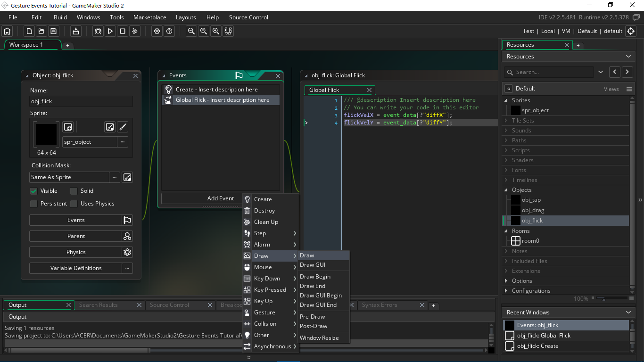This screenshot has width=644, height=362.
Task: Collapse the Objects tree folder
Action: (507, 190)
